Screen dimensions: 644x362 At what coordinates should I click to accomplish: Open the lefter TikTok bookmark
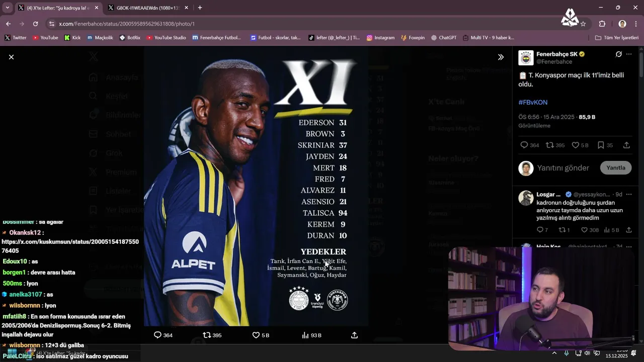coord(334,38)
